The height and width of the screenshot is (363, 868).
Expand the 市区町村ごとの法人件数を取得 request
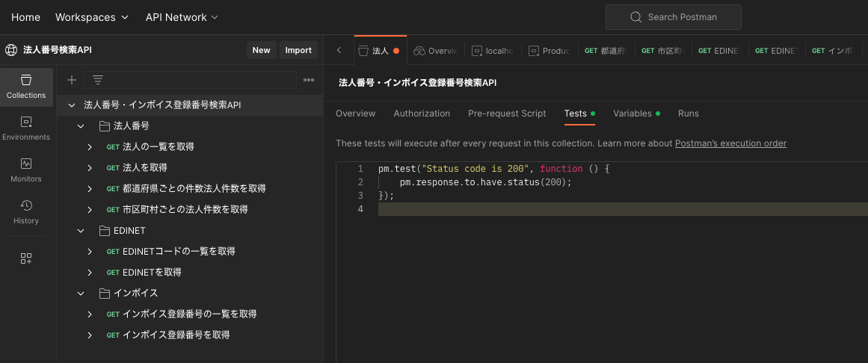[90, 210]
